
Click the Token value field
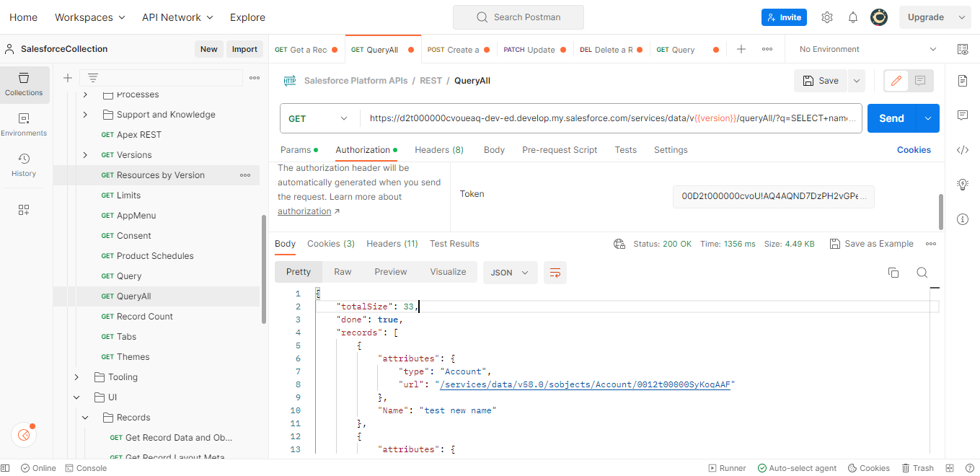[x=773, y=197]
